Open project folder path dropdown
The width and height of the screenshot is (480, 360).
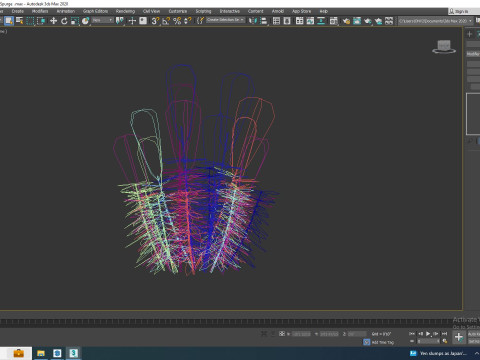coord(435,21)
